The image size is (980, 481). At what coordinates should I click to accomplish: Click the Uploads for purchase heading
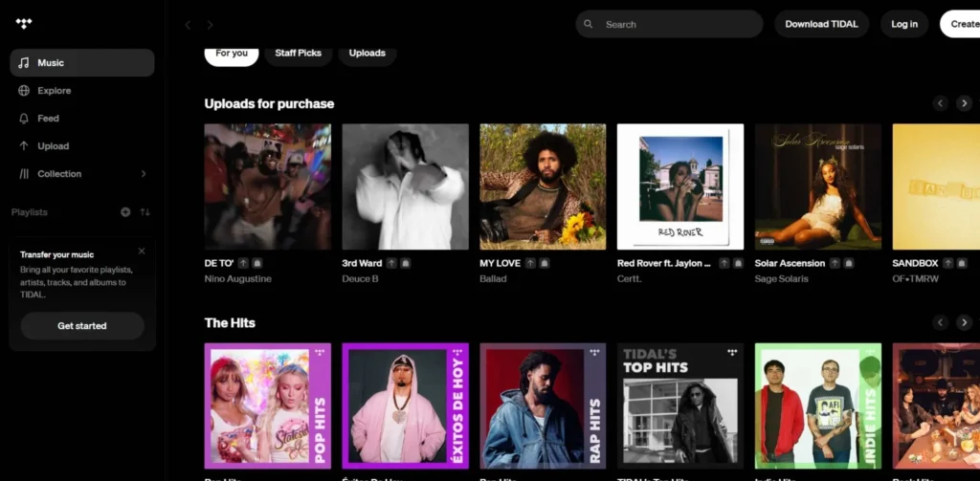tap(269, 103)
